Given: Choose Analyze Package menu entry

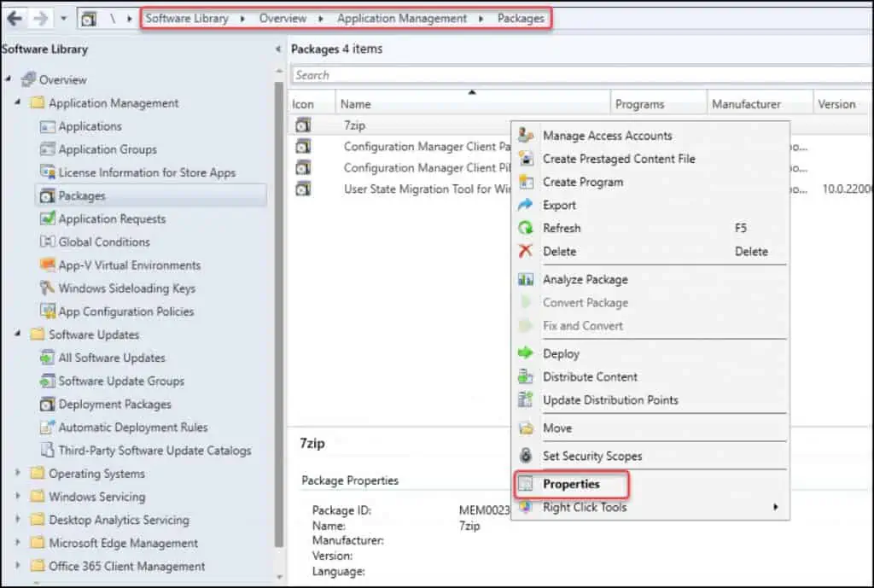Looking at the screenshot, I should pos(586,279).
